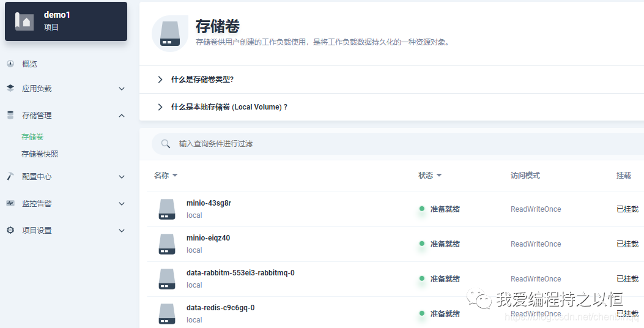
Task: Click 准备就绪 status for minio-43sg8r
Action: click(x=445, y=209)
